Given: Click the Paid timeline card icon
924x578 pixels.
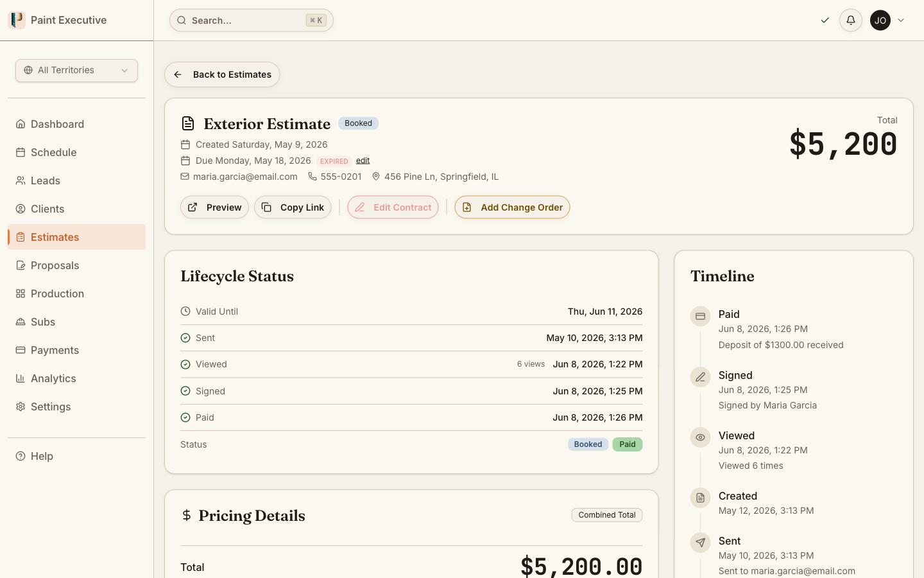Looking at the screenshot, I should point(700,316).
